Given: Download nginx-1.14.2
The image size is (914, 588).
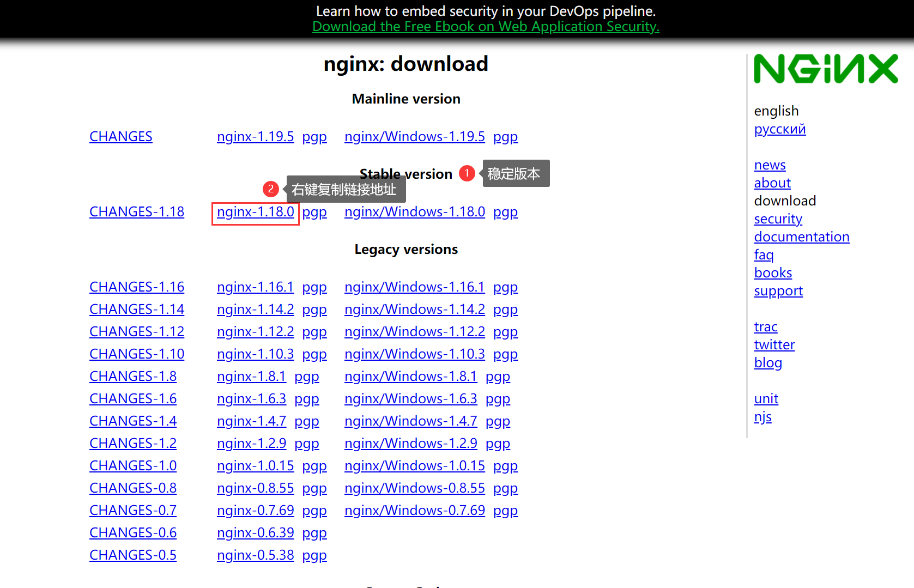Looking at the screenshot, I should tap(255, 309).
